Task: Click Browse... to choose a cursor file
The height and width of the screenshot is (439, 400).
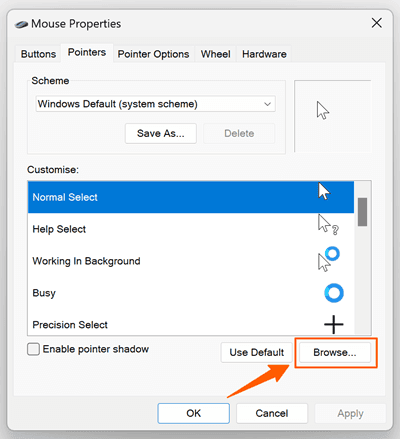Action: pos(335,352)
